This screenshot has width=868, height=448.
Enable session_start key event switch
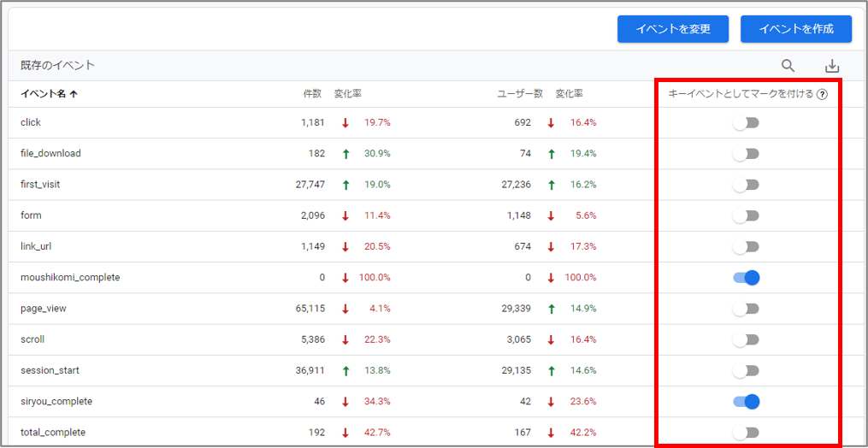click(x=746, y=370)
